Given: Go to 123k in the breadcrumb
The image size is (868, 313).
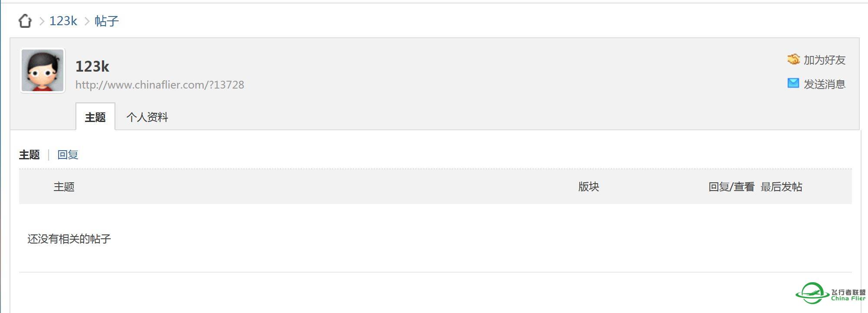Looking at the screenshot, I should tap(63, 21).
